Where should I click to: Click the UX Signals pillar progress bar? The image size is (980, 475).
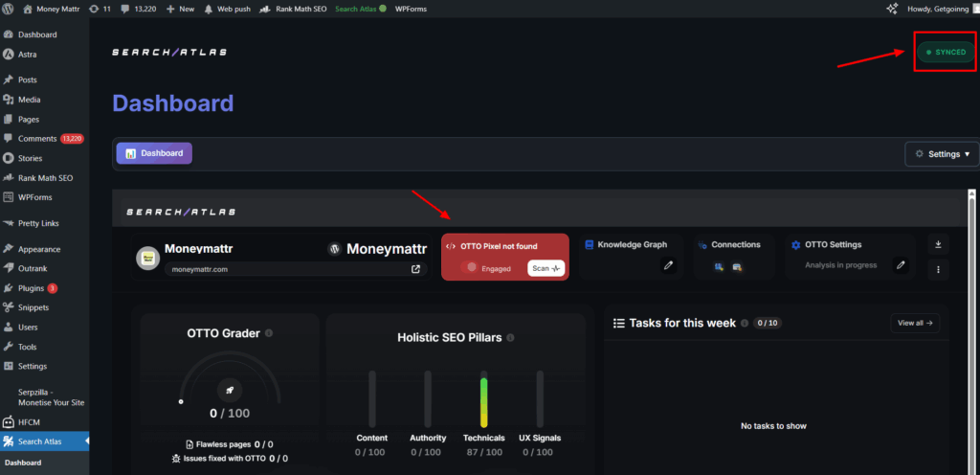(x=540, y=399)
